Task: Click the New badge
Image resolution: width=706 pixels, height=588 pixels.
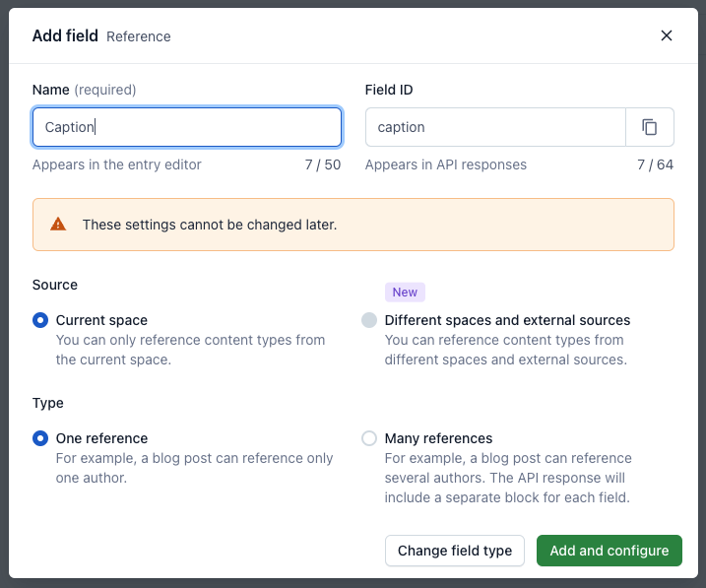Action: click(405, 293)
